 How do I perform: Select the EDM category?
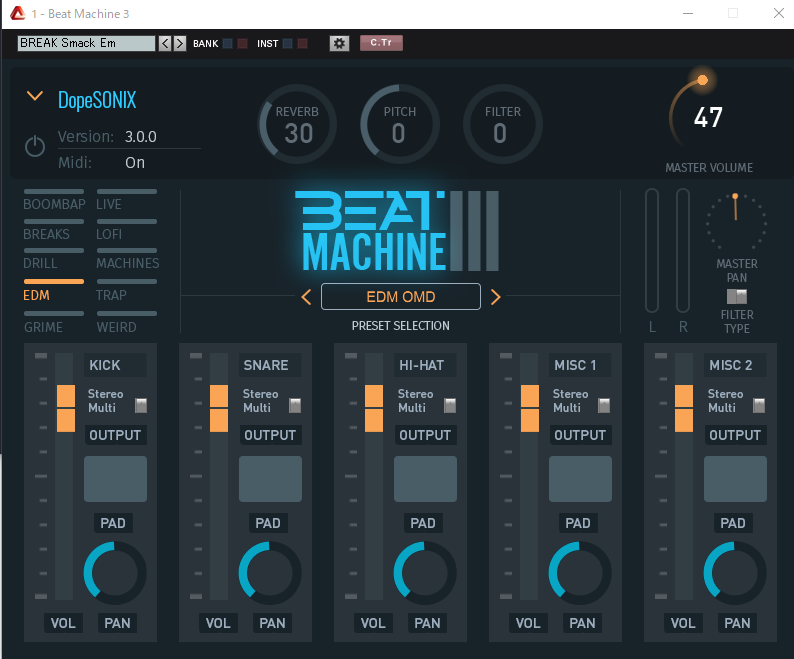tap(54, 290)
